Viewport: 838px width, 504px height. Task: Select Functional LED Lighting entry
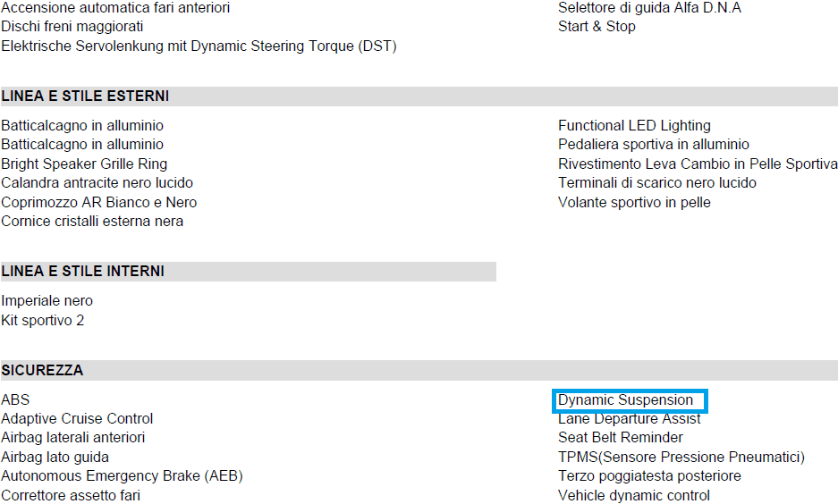634,126
